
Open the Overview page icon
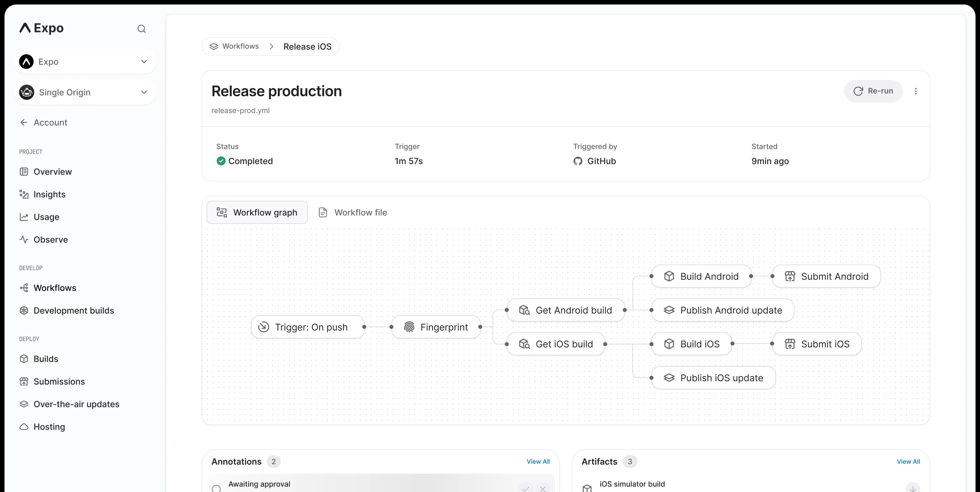tap(24, 171)
